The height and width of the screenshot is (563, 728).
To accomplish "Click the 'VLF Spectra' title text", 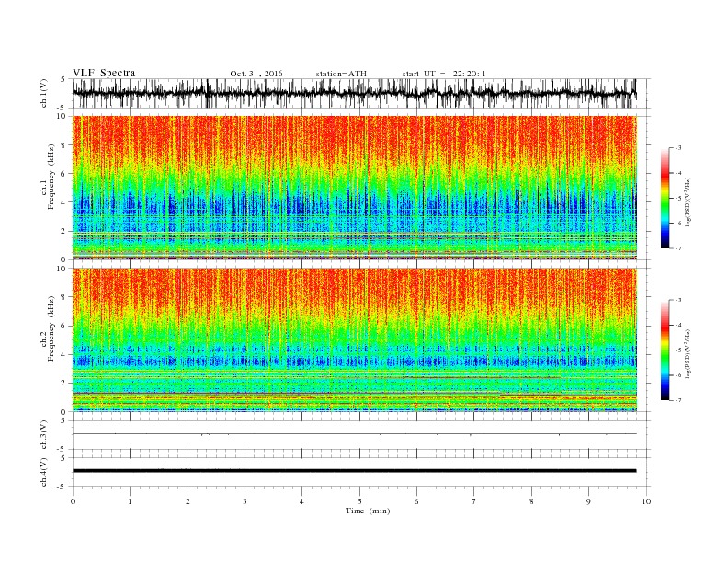I will point(104,73).
